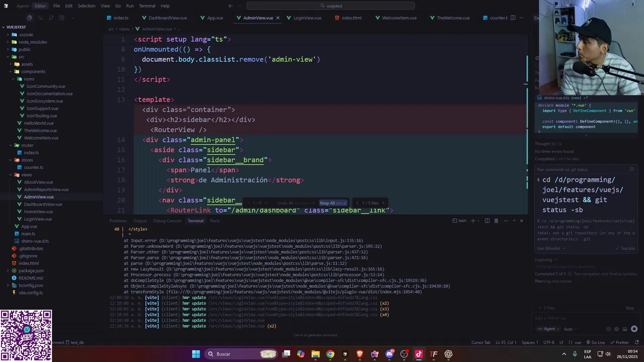Open the Agent mode dropdown
The height and width of the screenshot is (362, 644).
tap(548, 329)
